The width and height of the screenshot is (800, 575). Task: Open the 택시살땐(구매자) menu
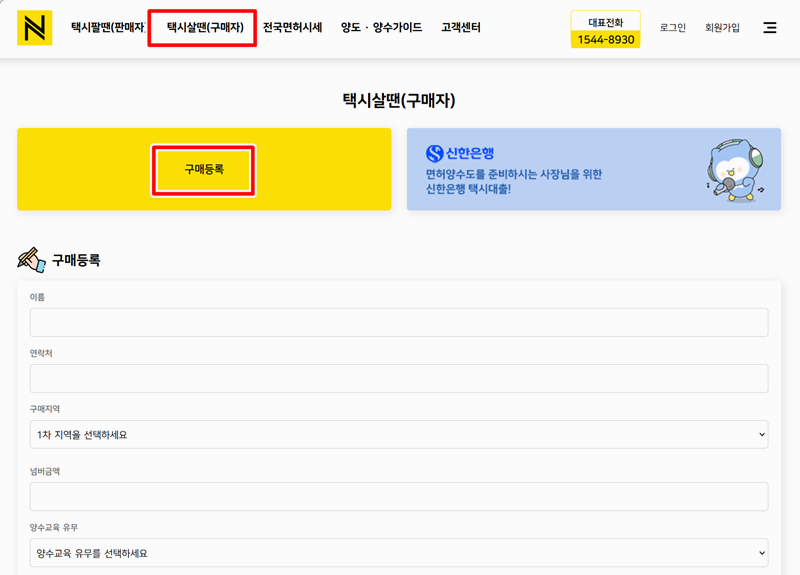coord(205,28)
